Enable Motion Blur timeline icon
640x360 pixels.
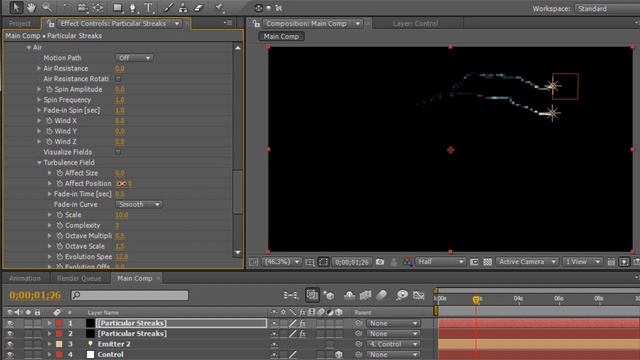382,295
